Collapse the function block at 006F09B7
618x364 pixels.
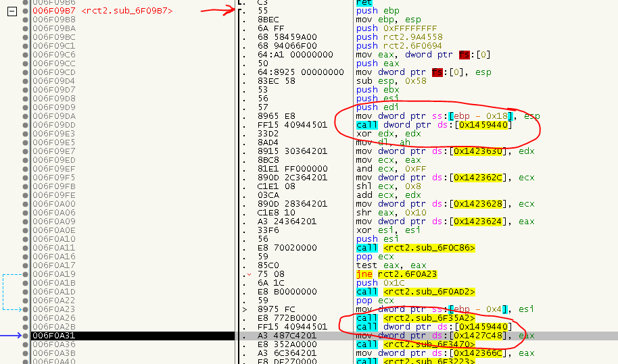coord(12,11)
